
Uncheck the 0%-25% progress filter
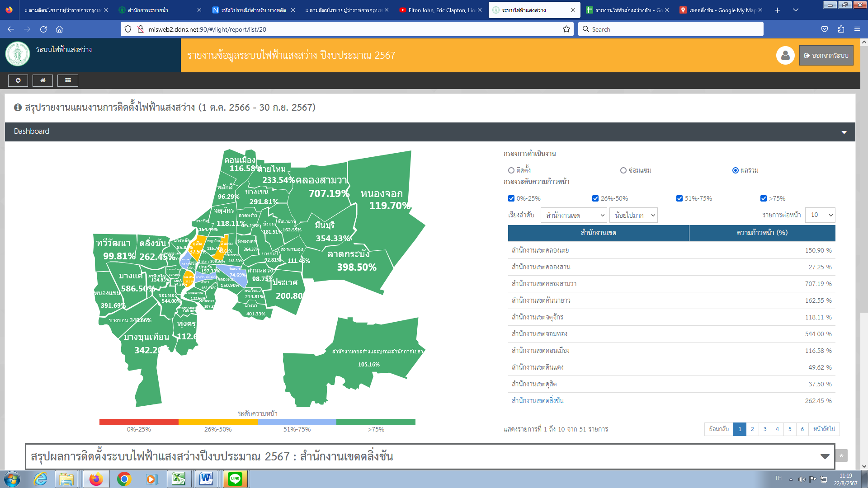pyautogui.click(x=511, y=198)
